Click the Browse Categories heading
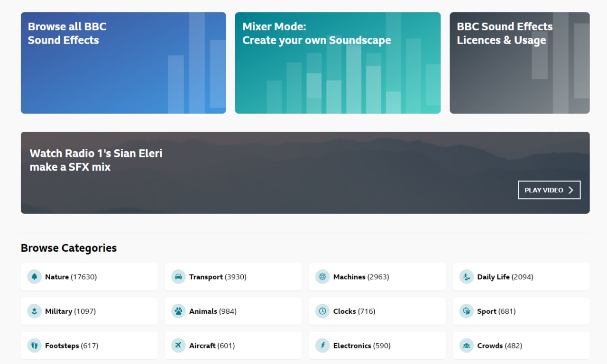 click(69, 248)
